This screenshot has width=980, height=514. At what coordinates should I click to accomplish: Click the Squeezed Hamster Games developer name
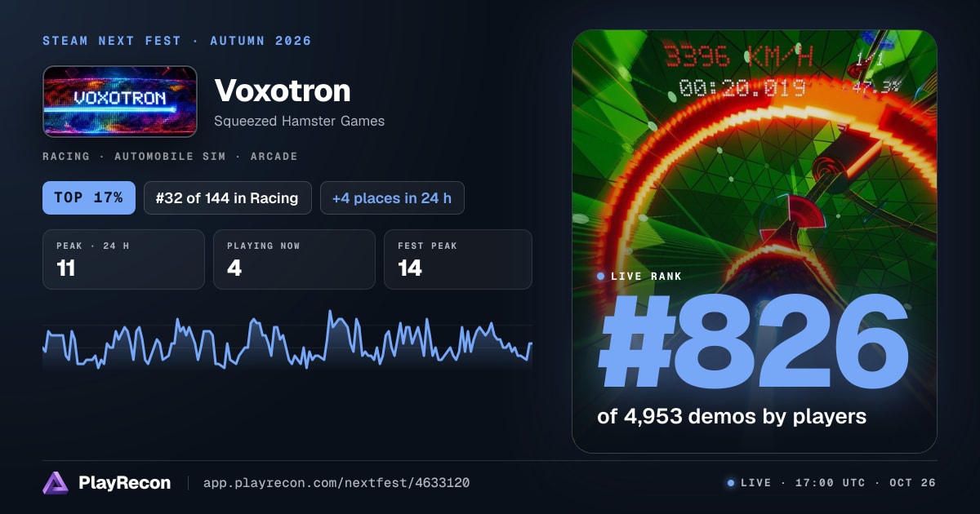pos(299,121)
